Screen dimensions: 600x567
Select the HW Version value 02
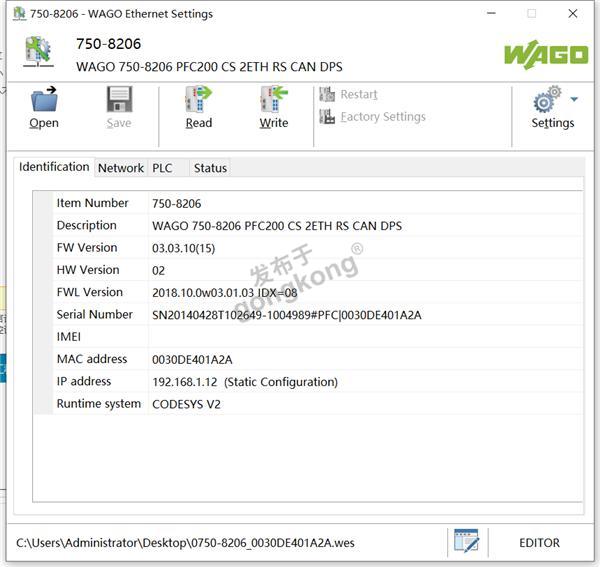click(158, 270)
